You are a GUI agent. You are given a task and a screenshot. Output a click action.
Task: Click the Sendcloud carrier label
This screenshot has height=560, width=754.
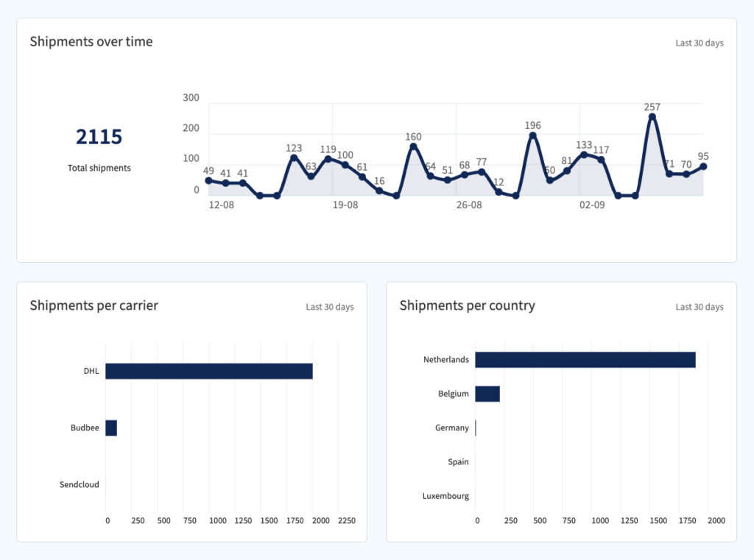point(79,484)
